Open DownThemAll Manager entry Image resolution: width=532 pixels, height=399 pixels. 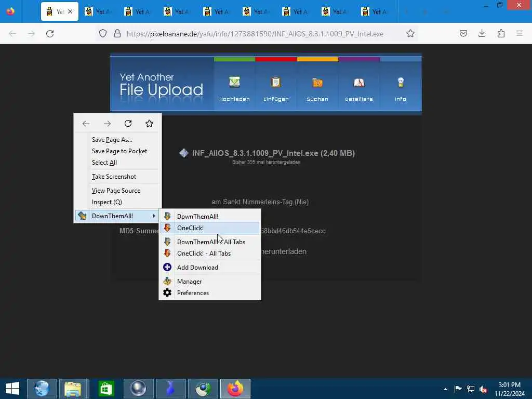210,282
